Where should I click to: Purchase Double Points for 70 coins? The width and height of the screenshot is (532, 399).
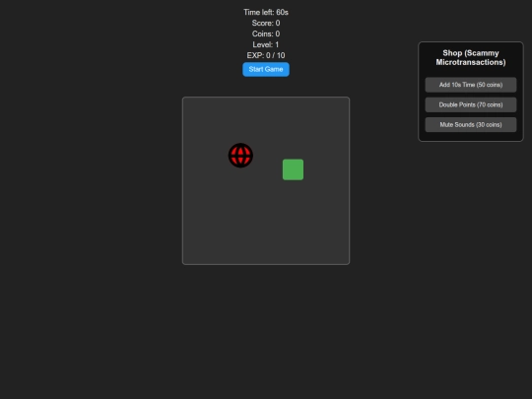[x=471, y=104]
